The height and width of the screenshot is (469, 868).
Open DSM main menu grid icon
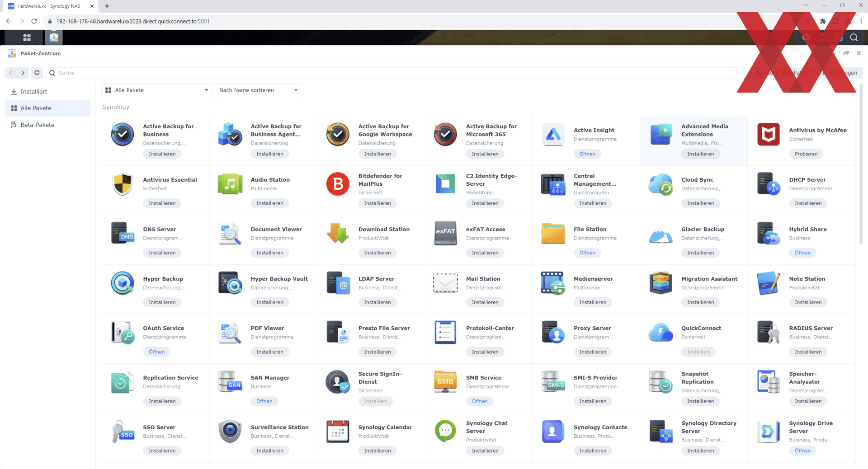27,38
